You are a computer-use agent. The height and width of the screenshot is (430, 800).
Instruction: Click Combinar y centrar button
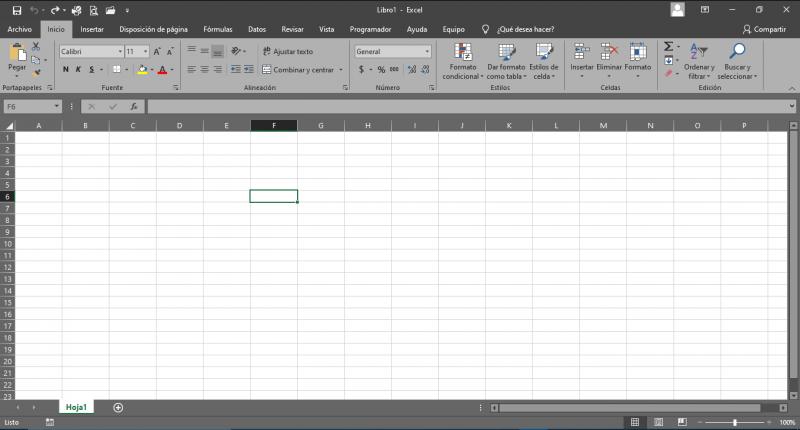coord(298,69)
